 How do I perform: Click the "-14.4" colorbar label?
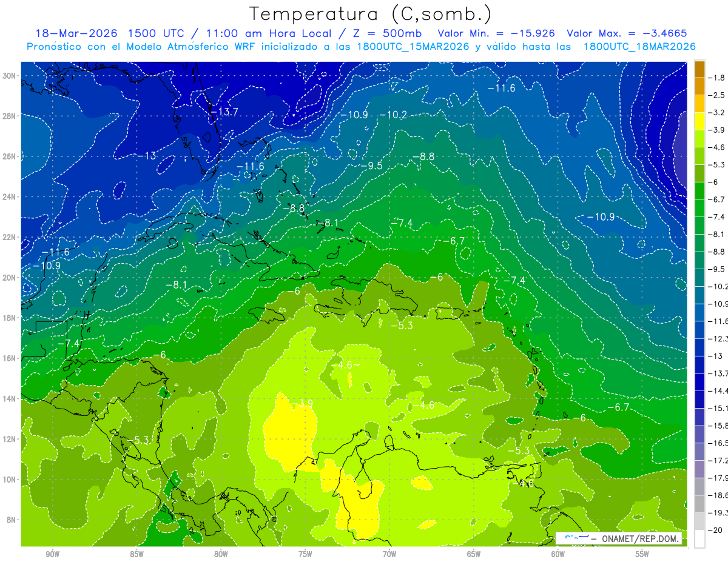720,391
